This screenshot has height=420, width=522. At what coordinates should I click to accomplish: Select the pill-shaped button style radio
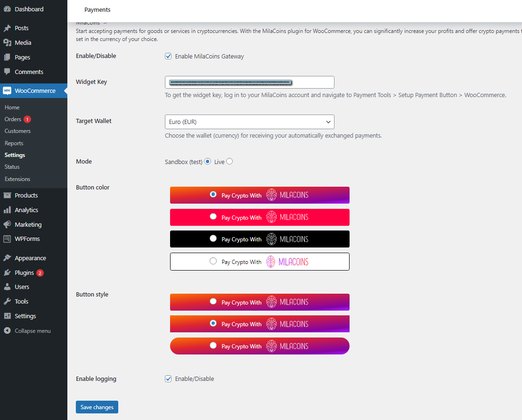213,346
